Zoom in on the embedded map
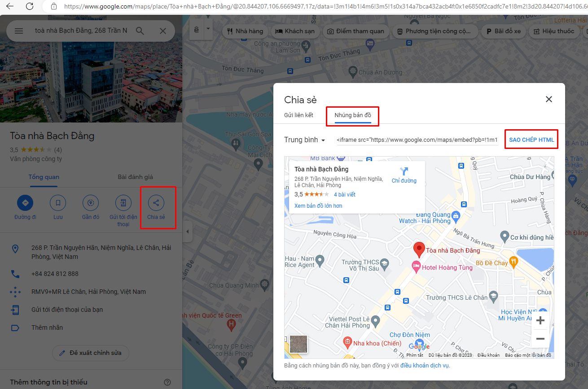 point(540,320)
